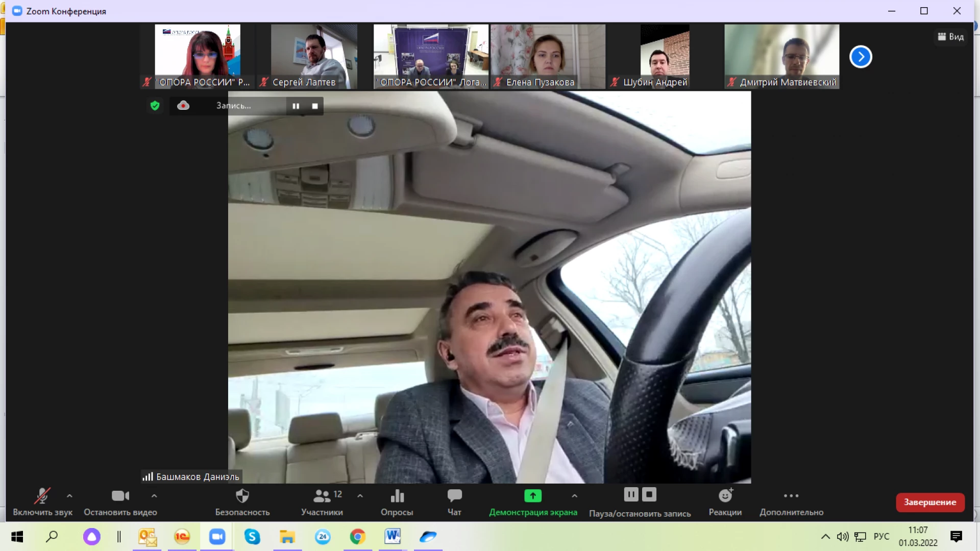Open the Опросы polls panel
The width and height of the screenshot is (980, 551).
(x=397, y=502)
